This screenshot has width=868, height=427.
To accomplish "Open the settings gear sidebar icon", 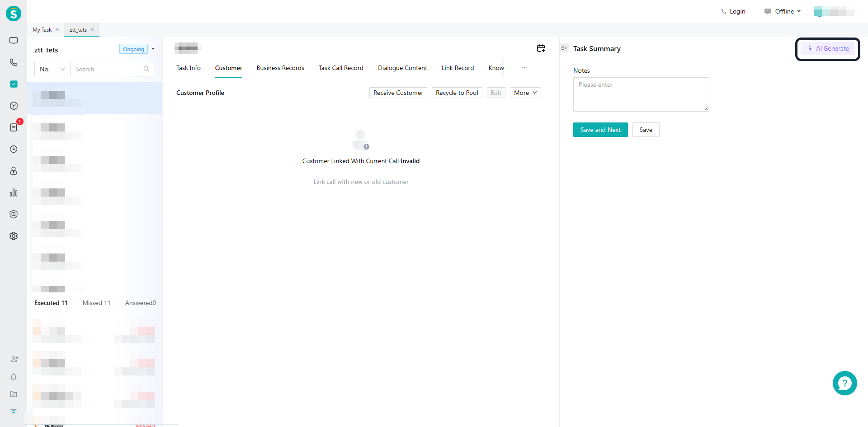I will click(14, 236).
